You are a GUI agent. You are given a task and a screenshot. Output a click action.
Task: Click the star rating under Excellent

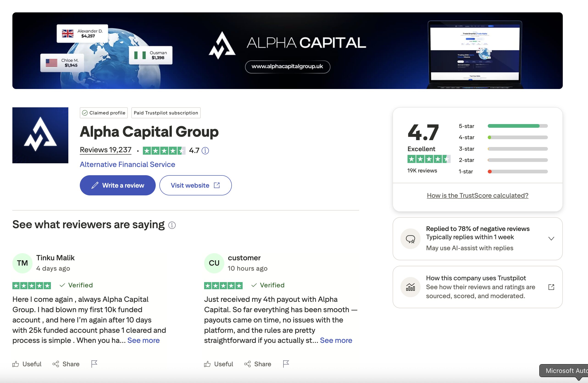click(429, 159)
